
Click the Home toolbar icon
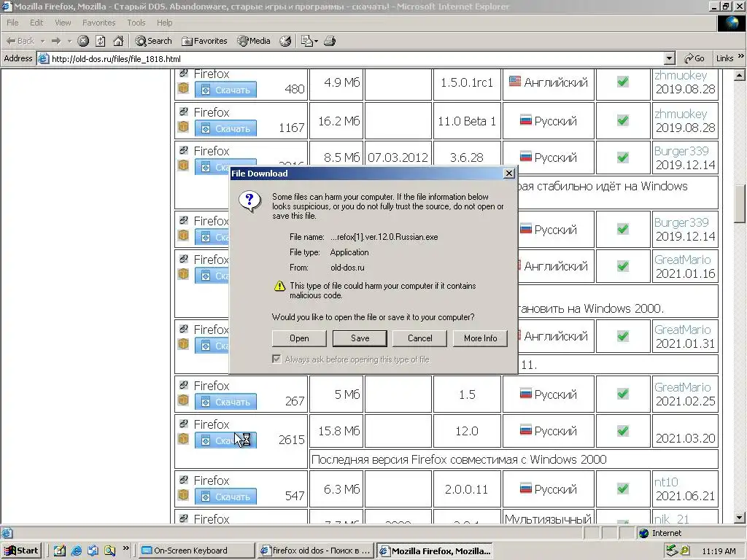[118, 41]
